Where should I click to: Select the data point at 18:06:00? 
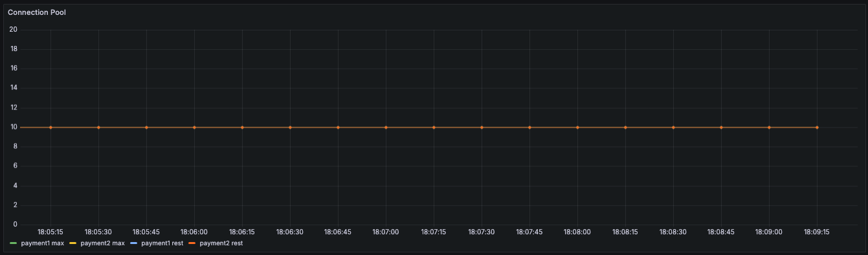[194, 127]
